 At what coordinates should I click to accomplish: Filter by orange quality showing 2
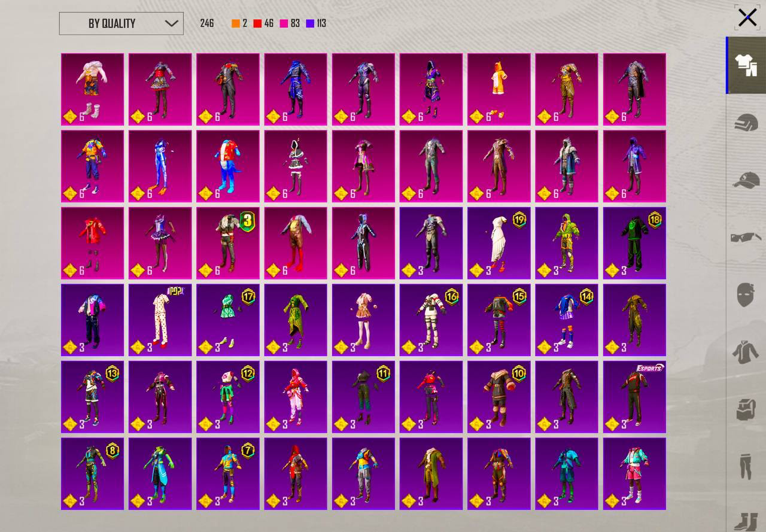240,23
